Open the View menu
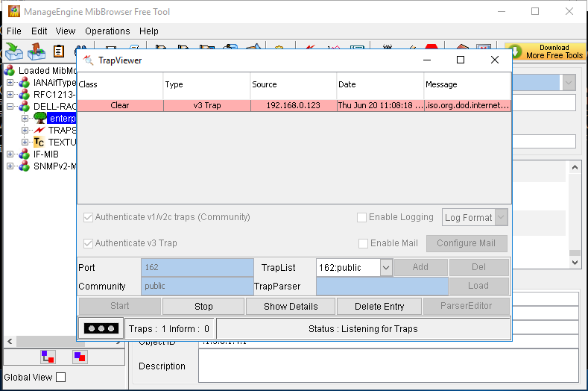 (x=66, y=31)
